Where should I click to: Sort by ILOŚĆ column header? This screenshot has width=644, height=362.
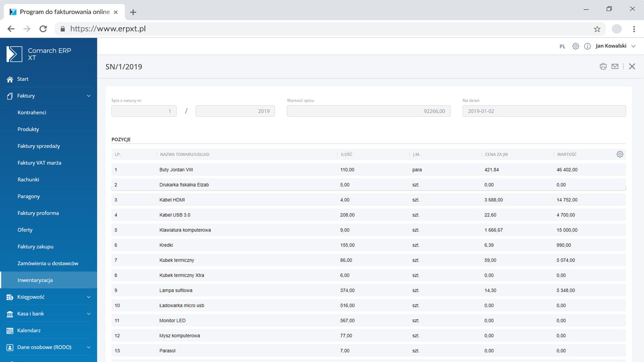click(x=346, y=154)
